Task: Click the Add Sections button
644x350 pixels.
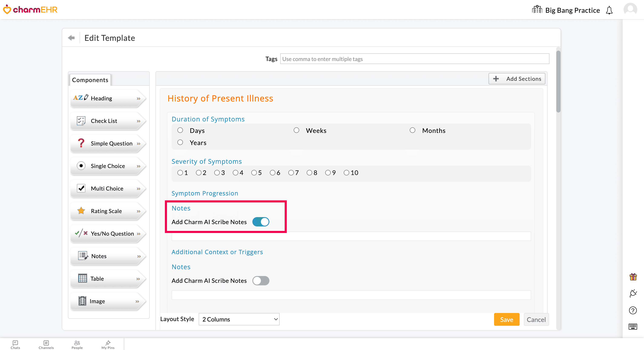Action: point(517,79)
